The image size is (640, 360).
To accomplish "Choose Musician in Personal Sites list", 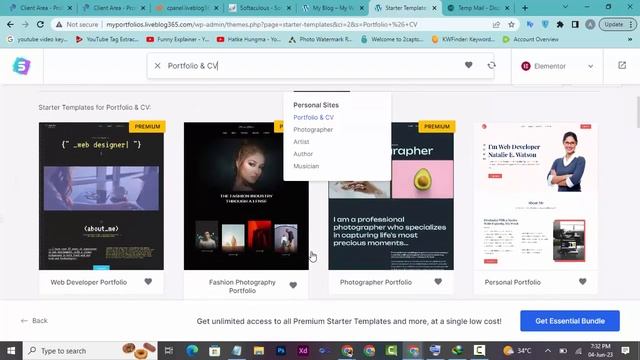I will (x=306, y=166).
